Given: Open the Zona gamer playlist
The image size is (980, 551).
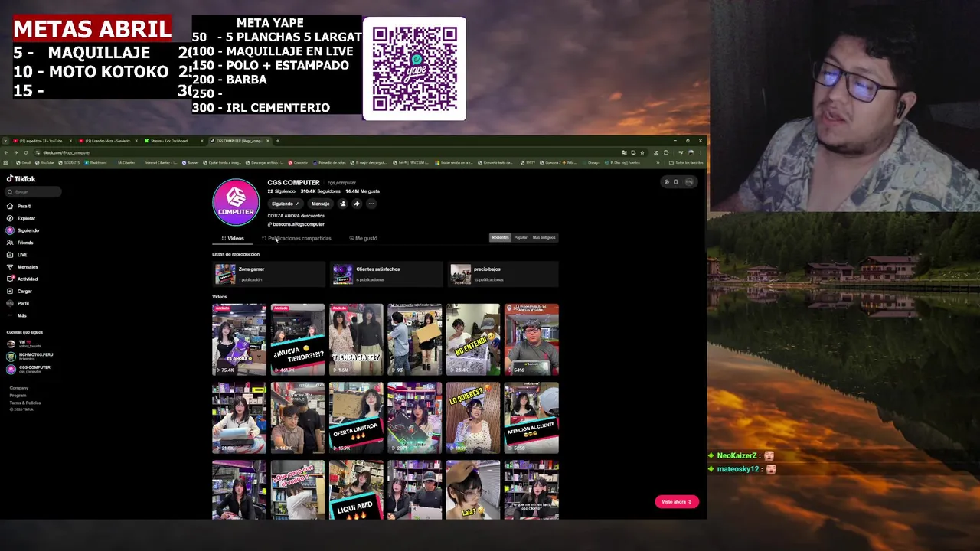Looking at the screenshot, I should [x=269, y=274].
